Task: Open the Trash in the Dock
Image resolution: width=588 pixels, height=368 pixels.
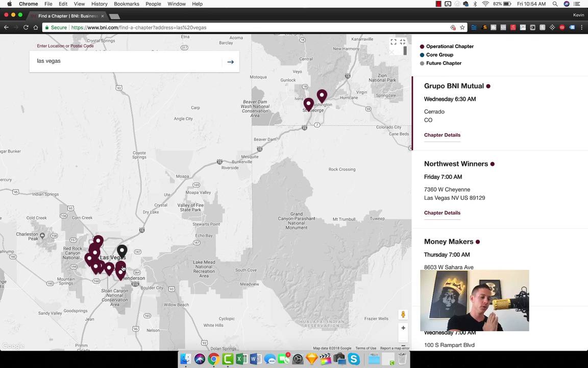Action: click(x=402, y=359)
